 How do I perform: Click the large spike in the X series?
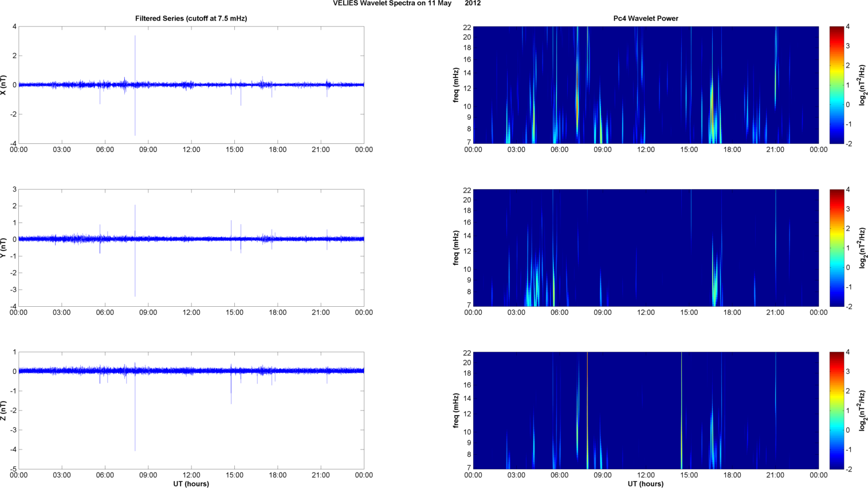point(135,57)
